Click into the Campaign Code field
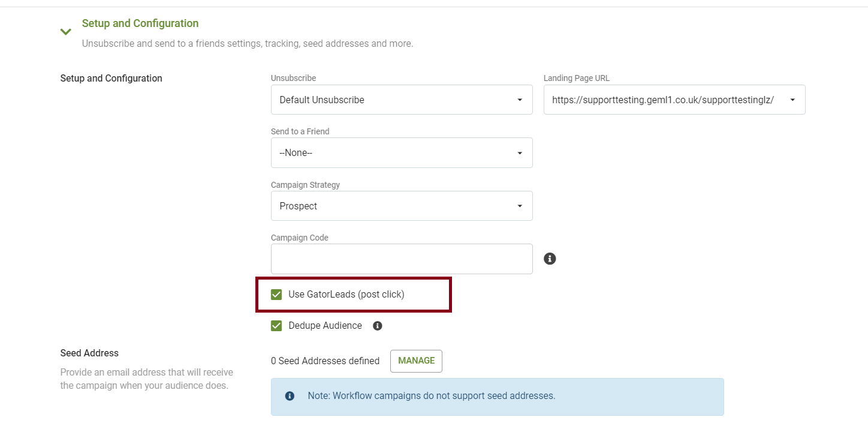 402,259
